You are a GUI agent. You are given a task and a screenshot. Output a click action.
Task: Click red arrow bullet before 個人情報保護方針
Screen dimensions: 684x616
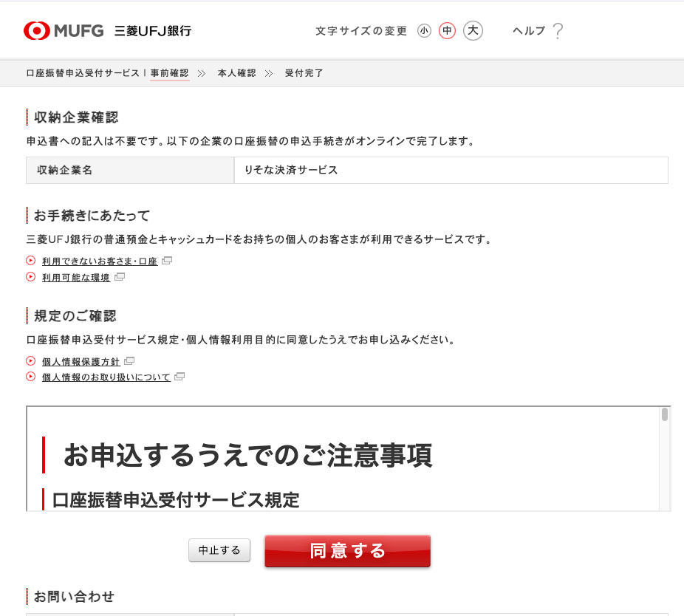tap(30, 360)
